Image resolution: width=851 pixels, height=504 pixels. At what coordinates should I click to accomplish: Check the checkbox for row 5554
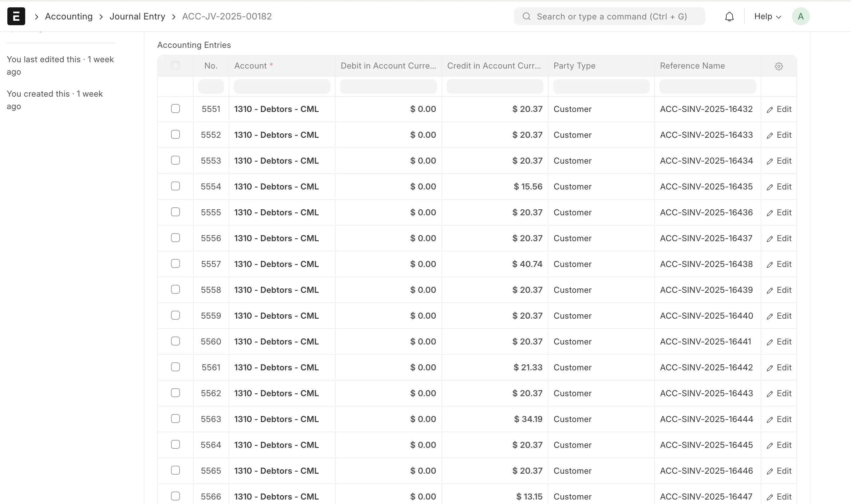(x=175, y=186)
